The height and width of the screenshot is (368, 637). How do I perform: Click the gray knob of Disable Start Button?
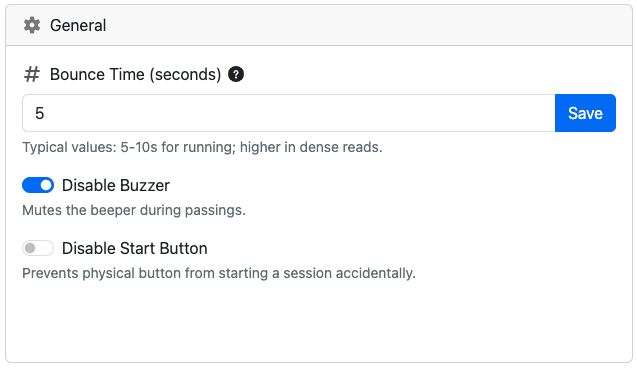[x=30, y=248]
